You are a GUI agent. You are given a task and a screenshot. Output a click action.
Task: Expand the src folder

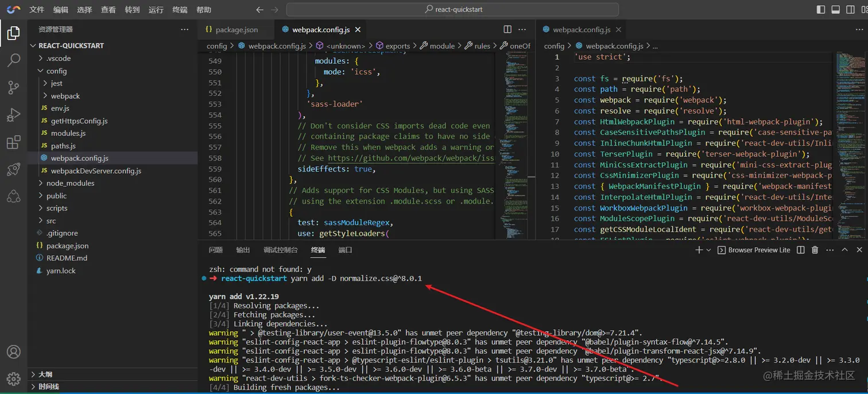[113, 221]
